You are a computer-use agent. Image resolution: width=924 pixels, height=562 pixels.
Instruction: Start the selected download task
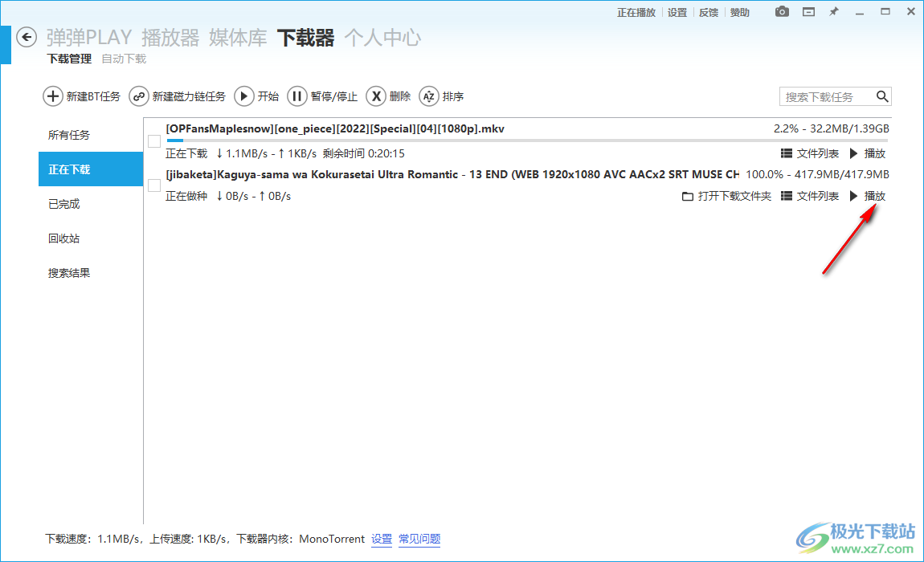[256, 96]
